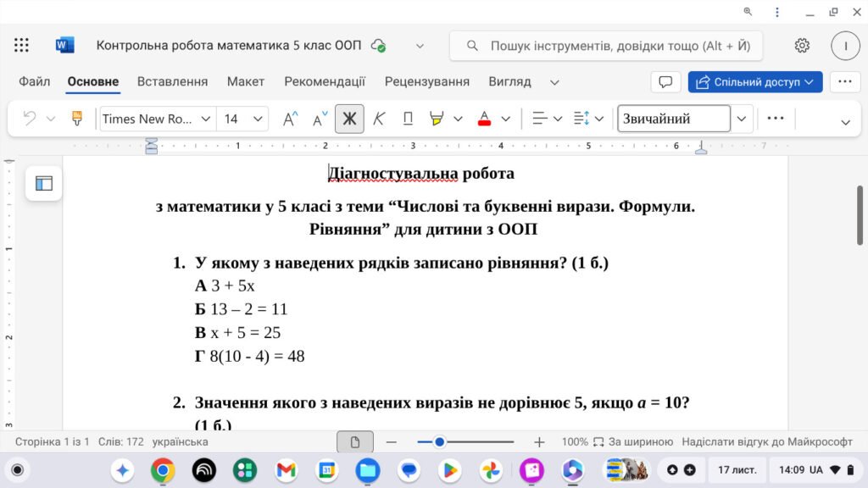Adjust the zoom slider in status bar

tap(439, 441)
